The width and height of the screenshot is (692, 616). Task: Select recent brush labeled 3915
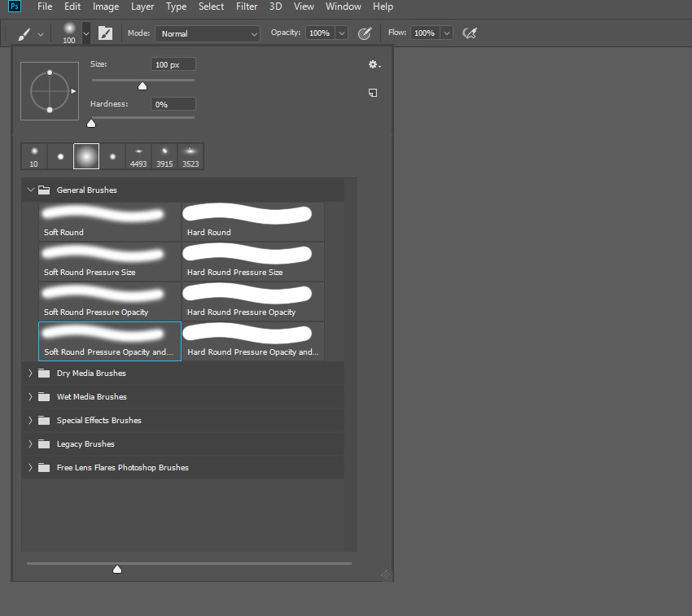pos(164,156)
